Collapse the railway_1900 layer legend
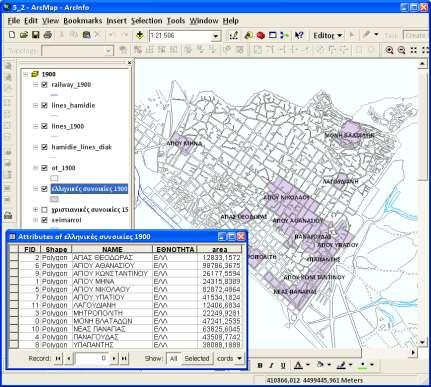431x387 pixels. (x=35, y=85)
